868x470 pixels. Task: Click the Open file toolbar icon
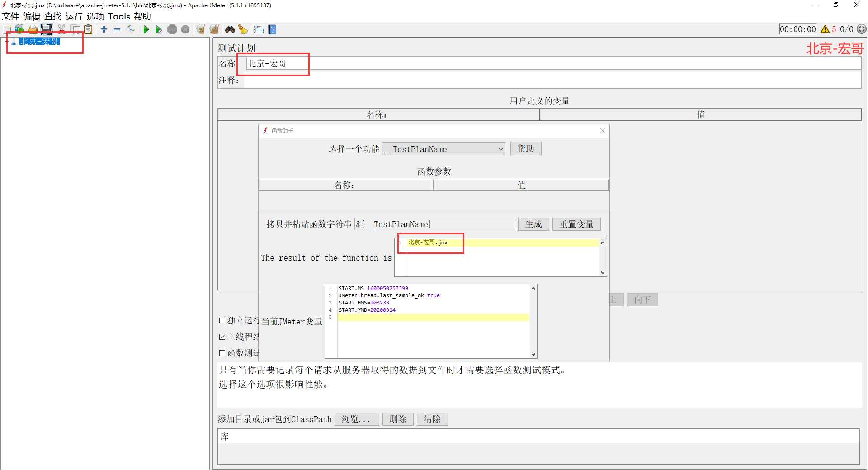(33, 29)
